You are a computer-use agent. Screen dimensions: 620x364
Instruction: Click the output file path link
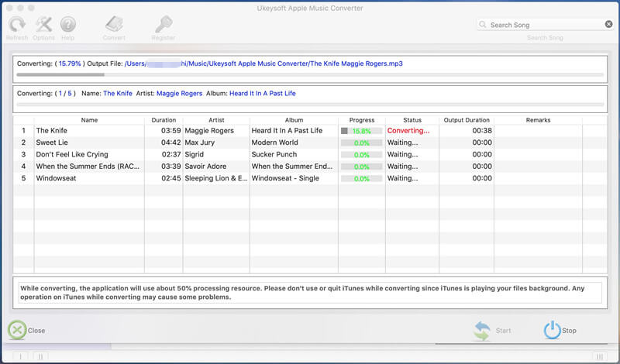click(x=263, y=64)
